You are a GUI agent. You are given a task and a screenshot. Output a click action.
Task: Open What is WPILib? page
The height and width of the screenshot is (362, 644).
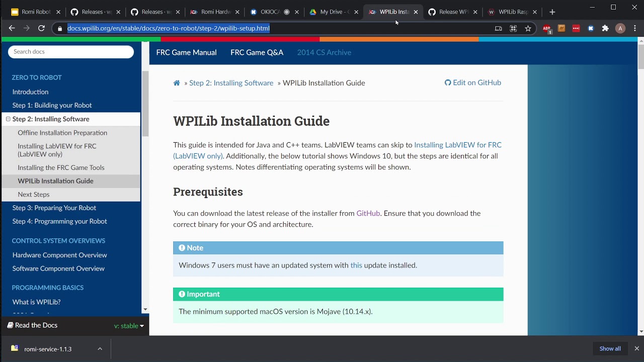pos(36,302)
